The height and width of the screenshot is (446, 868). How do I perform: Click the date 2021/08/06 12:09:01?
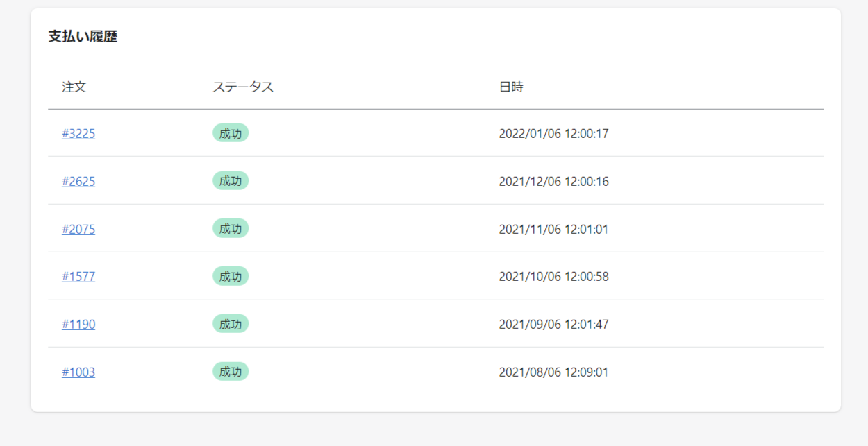coord(553,372)
